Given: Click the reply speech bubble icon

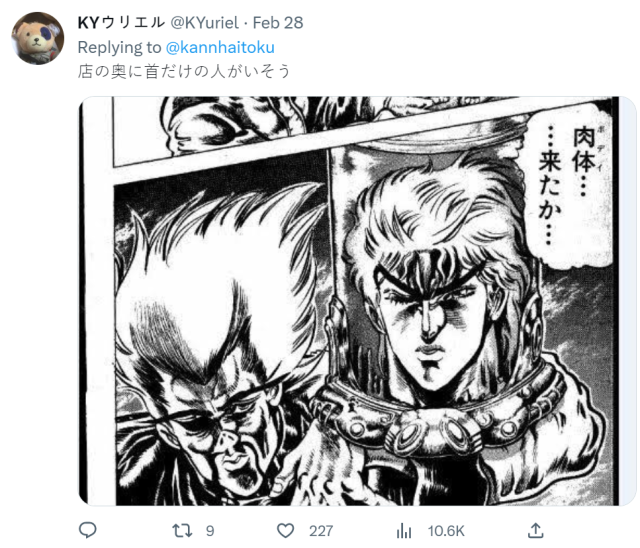Looking at the screenshot, I should point(87,530).
